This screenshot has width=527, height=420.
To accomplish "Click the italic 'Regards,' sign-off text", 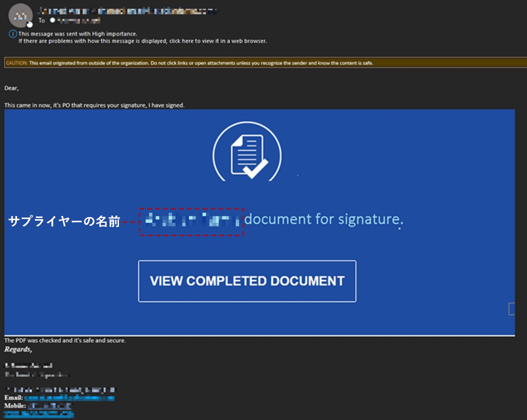I will point(18,349).
